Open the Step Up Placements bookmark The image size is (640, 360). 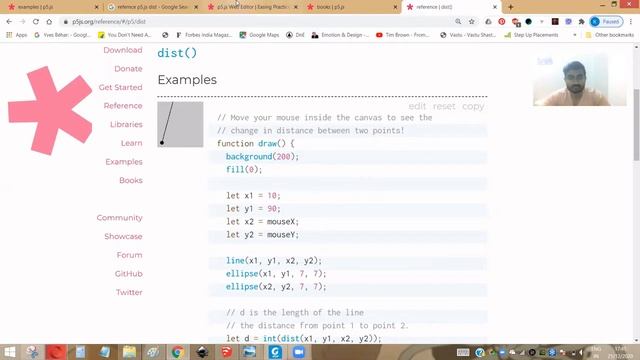click(531, 35)
